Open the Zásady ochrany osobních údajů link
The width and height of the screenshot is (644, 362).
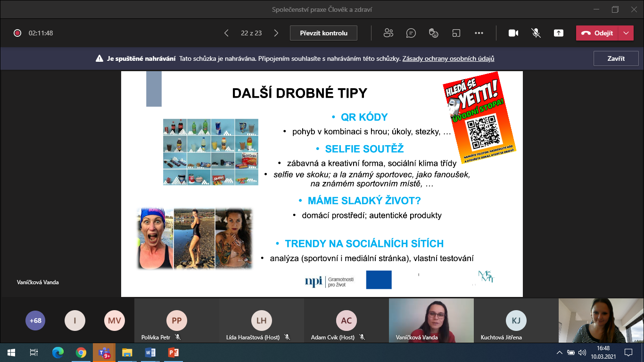click(448, 59)
